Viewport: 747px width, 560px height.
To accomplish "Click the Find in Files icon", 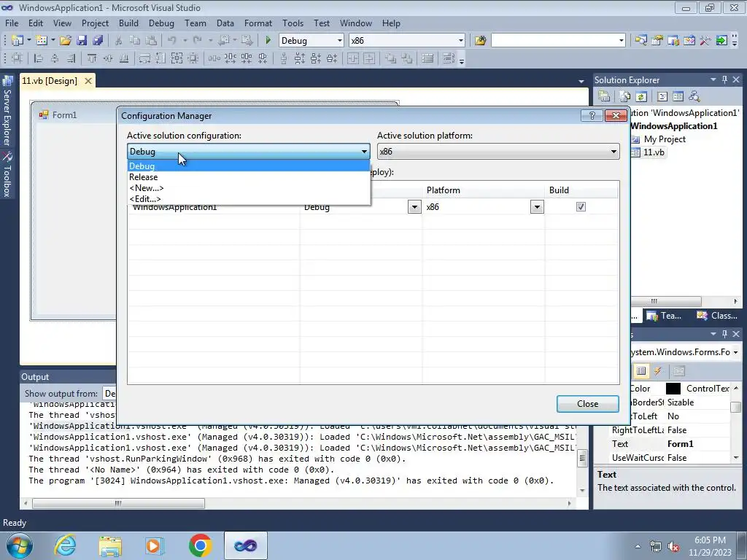I will (480, 41).
